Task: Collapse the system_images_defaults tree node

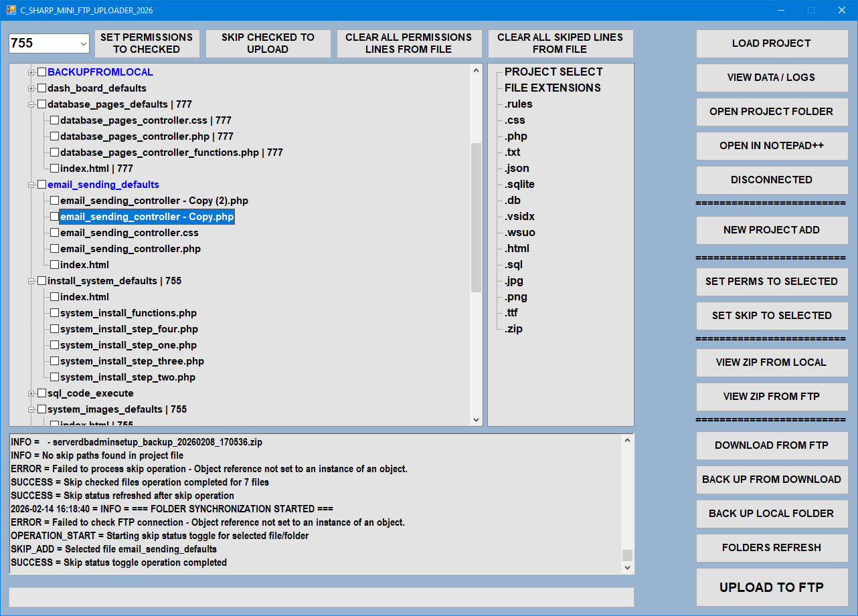Action: (x=31, y=409)
